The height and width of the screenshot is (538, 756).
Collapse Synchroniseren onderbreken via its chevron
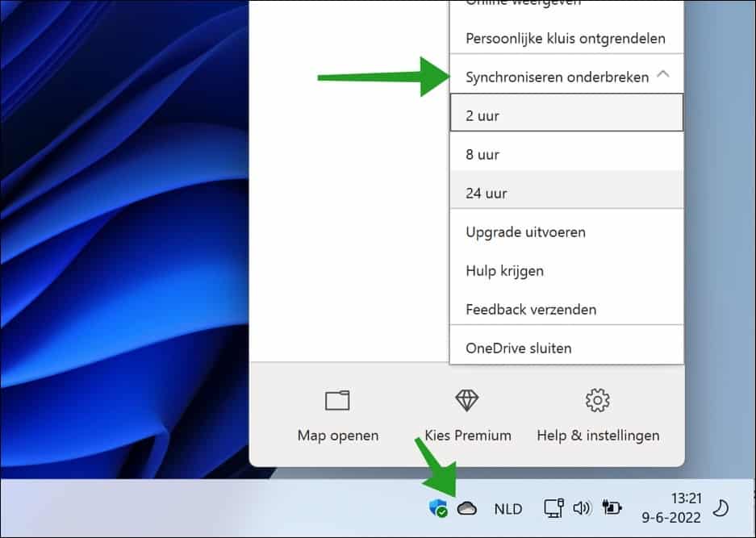[664, 73]
